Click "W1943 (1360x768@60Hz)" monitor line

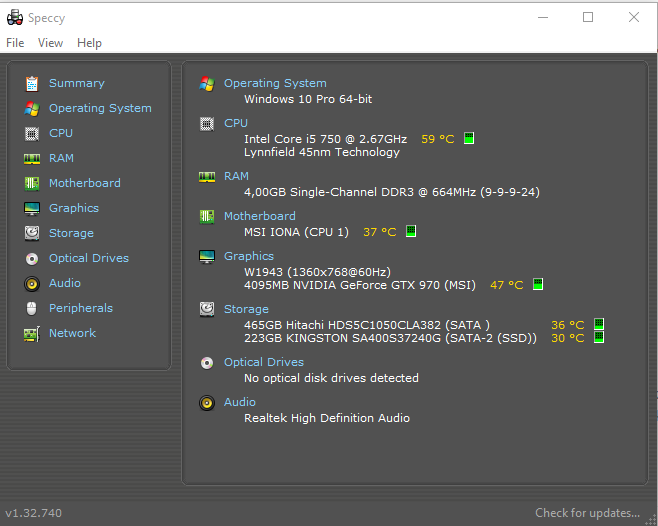pyautogui.click(x=317, y=272)
